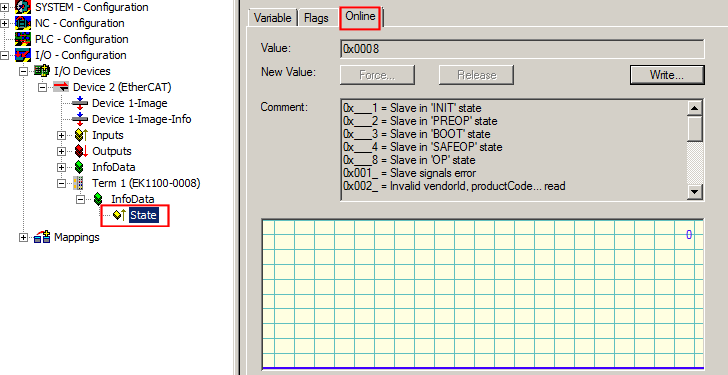This screenshot has width=728, height=375.
Task: Click the Value field showing 0x0008
Action: pos(522,49)
